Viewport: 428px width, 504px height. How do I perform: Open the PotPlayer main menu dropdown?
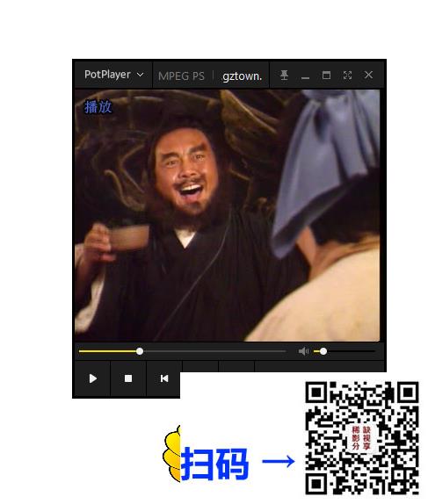[113, 75]
